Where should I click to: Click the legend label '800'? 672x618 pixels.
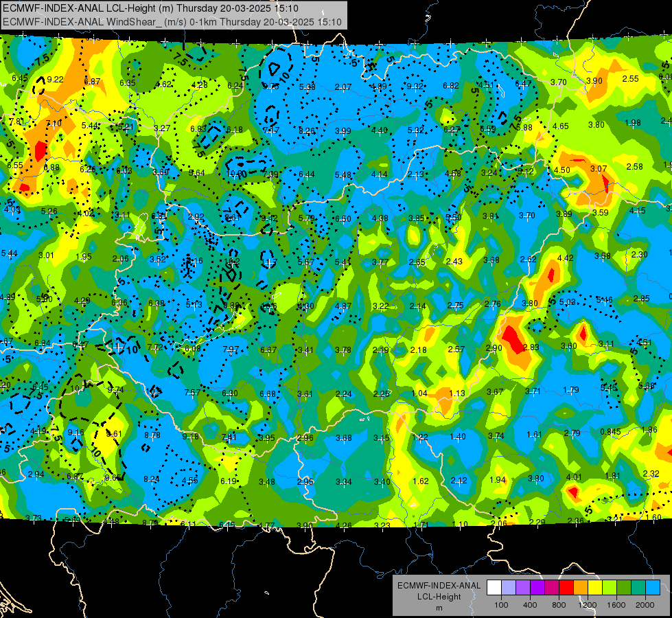559,605
